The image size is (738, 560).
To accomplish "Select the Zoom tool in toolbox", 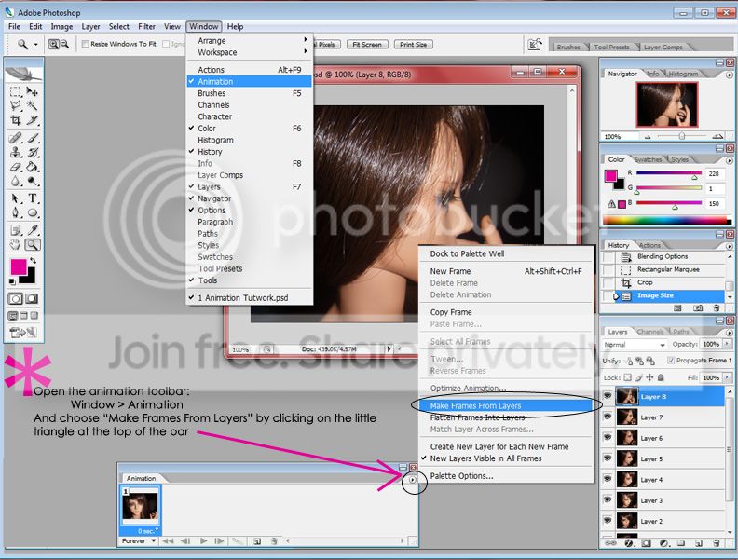I will [32, 245].
